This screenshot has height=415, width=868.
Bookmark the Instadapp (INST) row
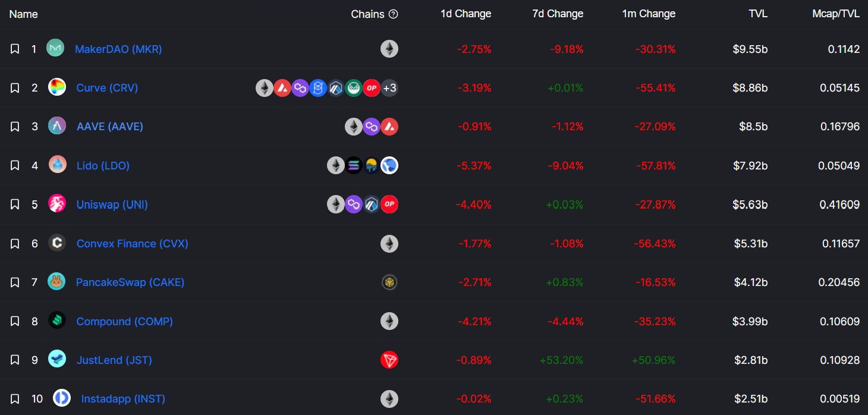click(x=15, y=399)
